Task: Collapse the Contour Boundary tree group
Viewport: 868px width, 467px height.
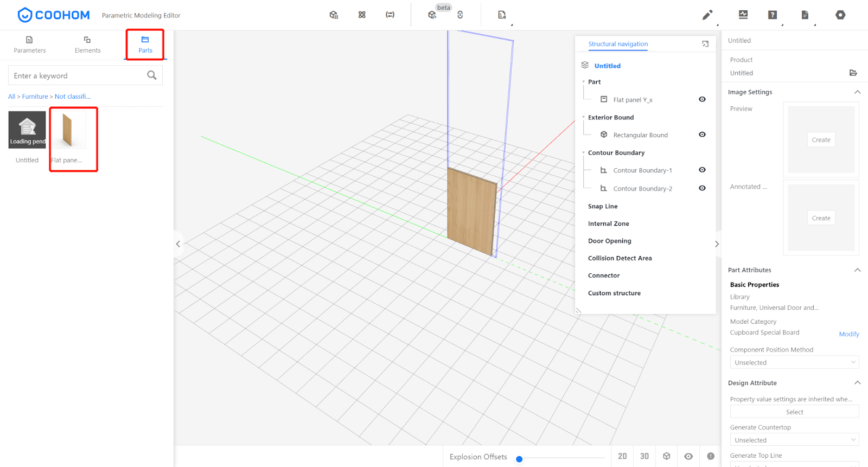Action: (584, 153)
